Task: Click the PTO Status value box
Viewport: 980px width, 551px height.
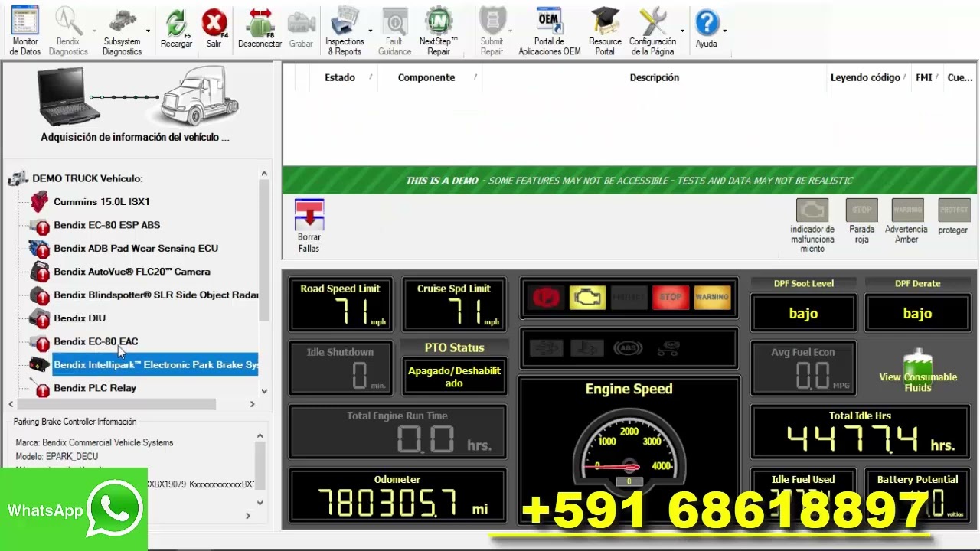Action: [454, 377]
